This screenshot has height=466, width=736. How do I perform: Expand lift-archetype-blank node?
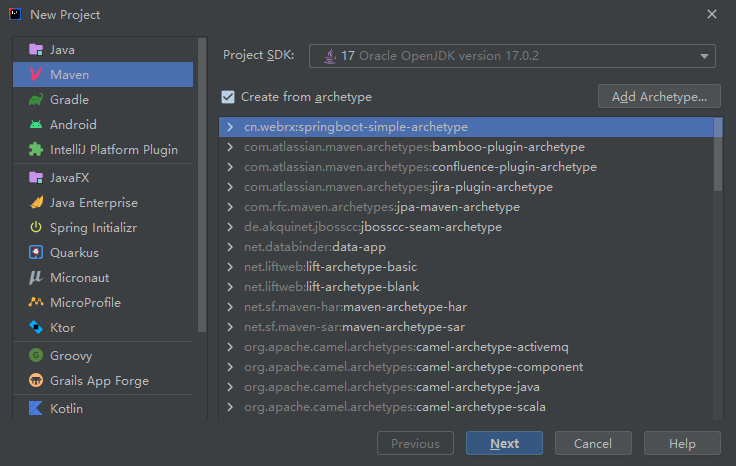coord(230,287)
